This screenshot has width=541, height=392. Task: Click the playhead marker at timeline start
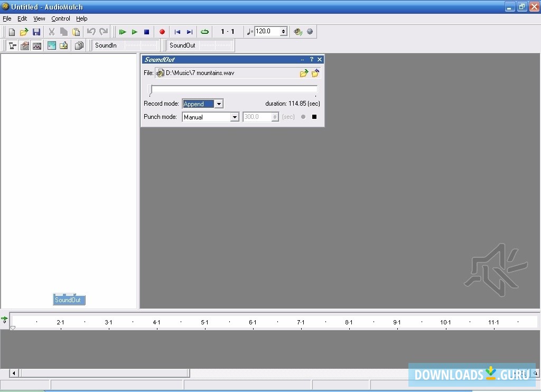13,328
